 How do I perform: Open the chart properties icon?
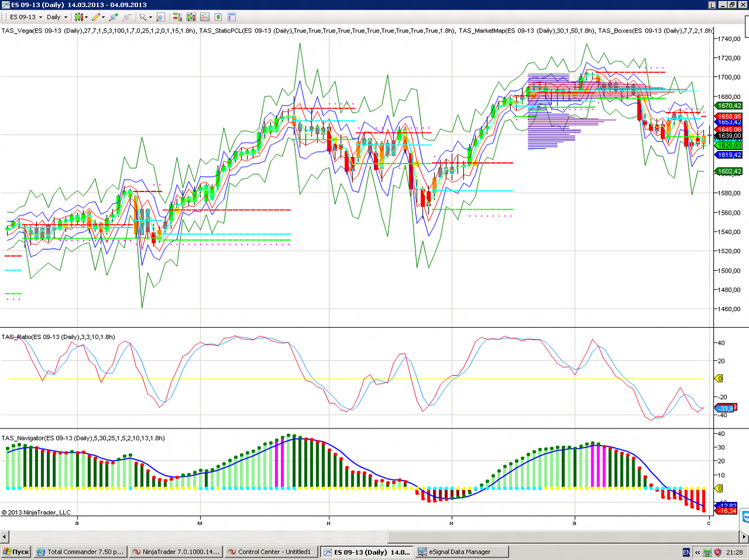click(231, 17)
